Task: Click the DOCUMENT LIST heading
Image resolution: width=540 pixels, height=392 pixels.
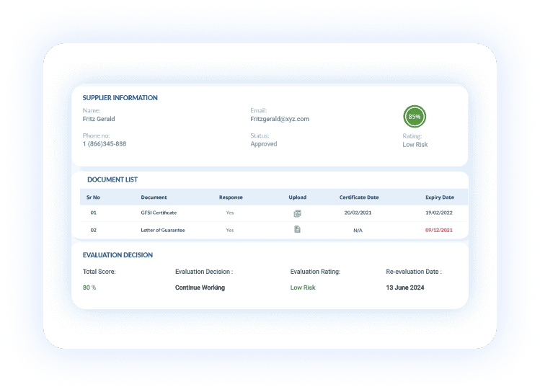Action: pyautogui.click(x=112, y=179)
